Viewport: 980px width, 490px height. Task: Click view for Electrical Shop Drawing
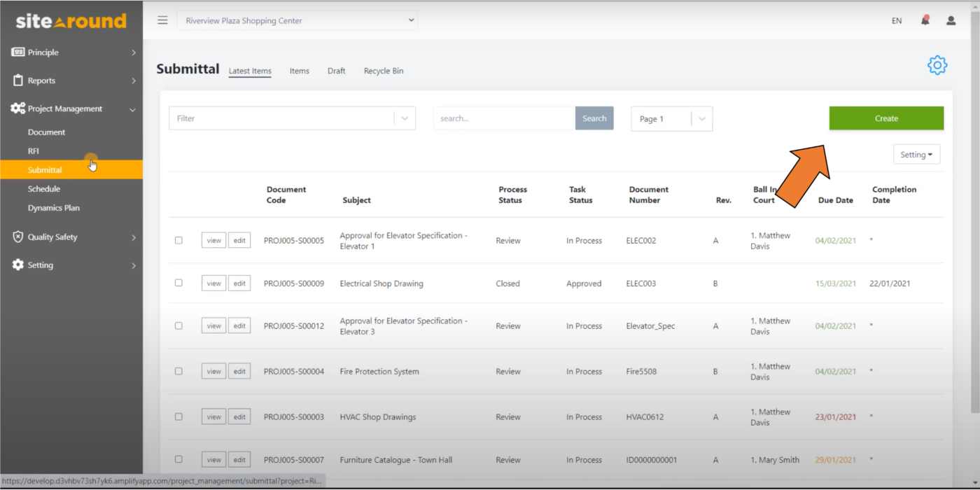[x=213, y=283]
